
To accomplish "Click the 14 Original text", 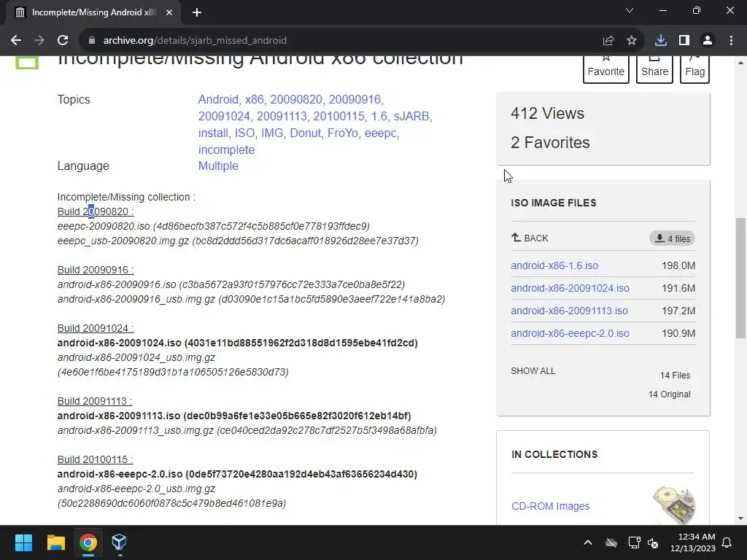I will (x=669, y=394).
